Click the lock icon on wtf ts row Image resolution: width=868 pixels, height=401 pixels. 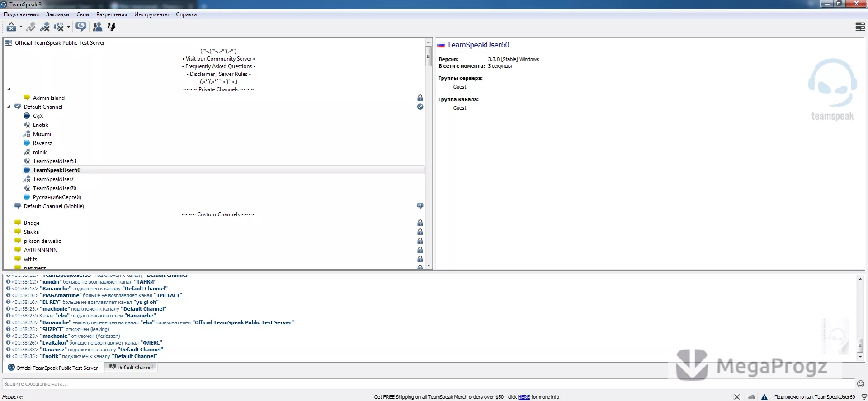pyautogui.click(x=420, y=259)
